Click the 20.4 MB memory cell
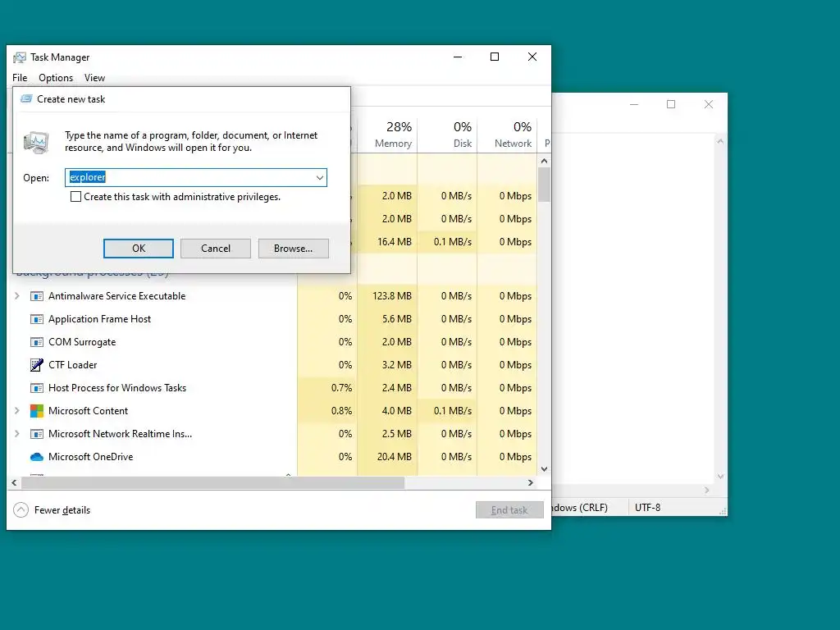Image resolution: width=840 pixels, height=630 pixels. point(387,457)
